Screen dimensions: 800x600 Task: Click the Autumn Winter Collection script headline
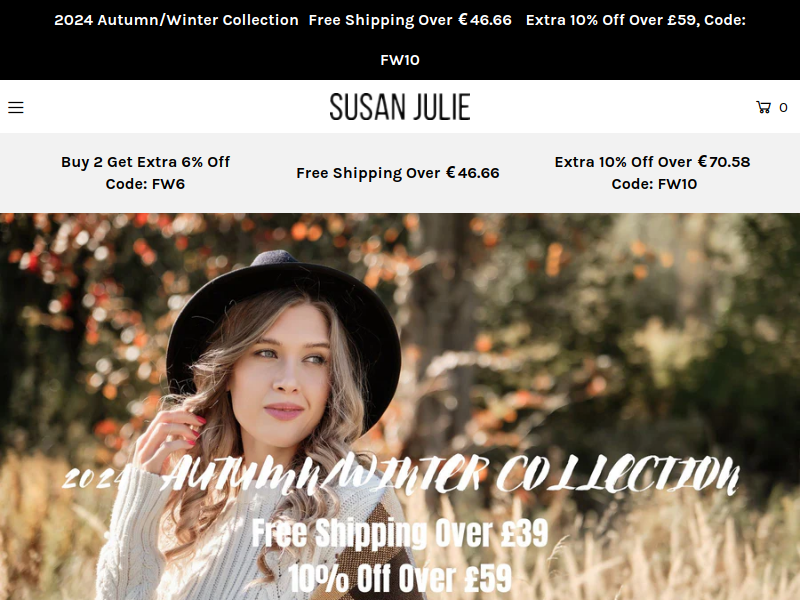coord(450,474)
